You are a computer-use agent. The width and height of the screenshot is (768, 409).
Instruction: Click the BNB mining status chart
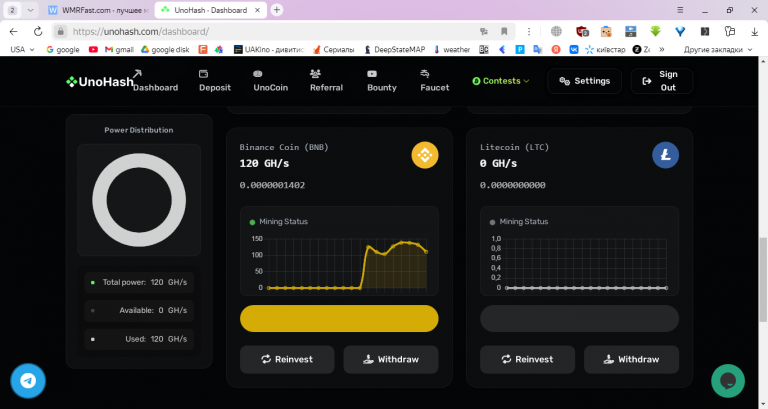tap(339, 263)
